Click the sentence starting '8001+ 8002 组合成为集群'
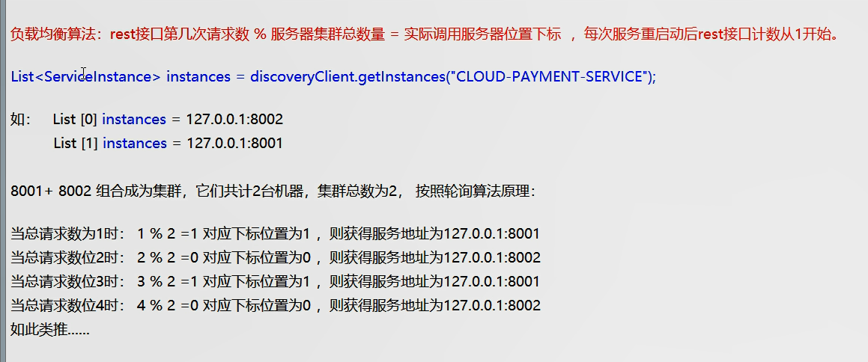Screen dimensions: 868x362 (273, 191)
